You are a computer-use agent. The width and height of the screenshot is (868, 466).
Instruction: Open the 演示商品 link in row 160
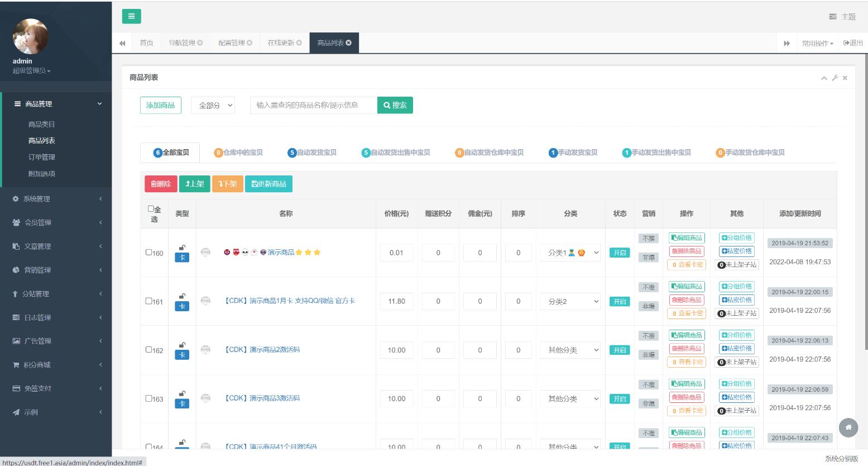(x=281, y=253)
